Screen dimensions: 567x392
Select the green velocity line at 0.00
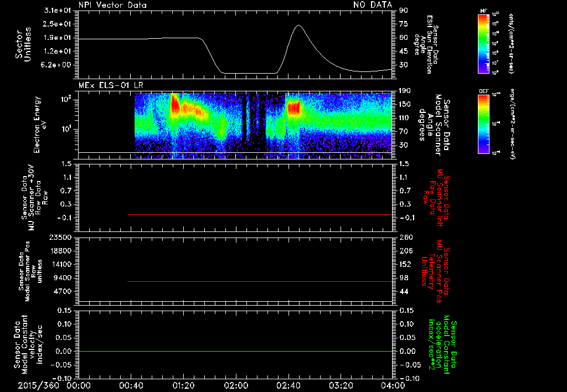[235, 351]
